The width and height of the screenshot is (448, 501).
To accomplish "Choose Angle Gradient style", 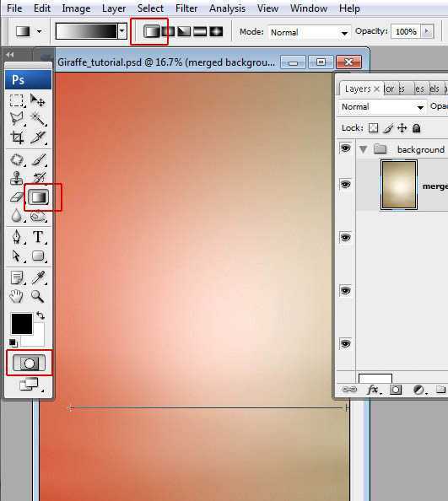I will pos(184,32).
